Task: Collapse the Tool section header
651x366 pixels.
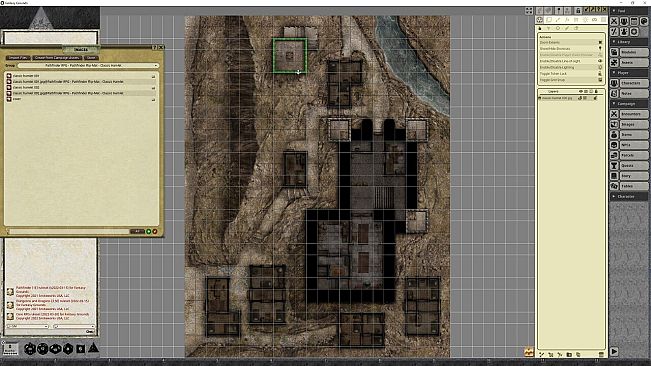Action: (629, 11)
